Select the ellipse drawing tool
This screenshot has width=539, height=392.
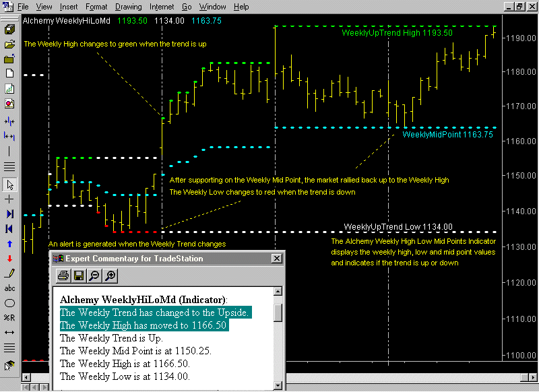tap(9, 303)
